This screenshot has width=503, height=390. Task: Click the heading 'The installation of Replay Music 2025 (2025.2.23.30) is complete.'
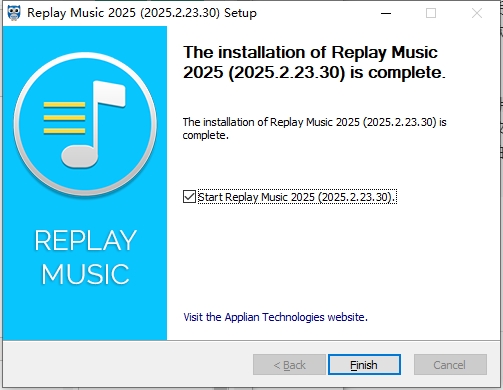[314, 62]
